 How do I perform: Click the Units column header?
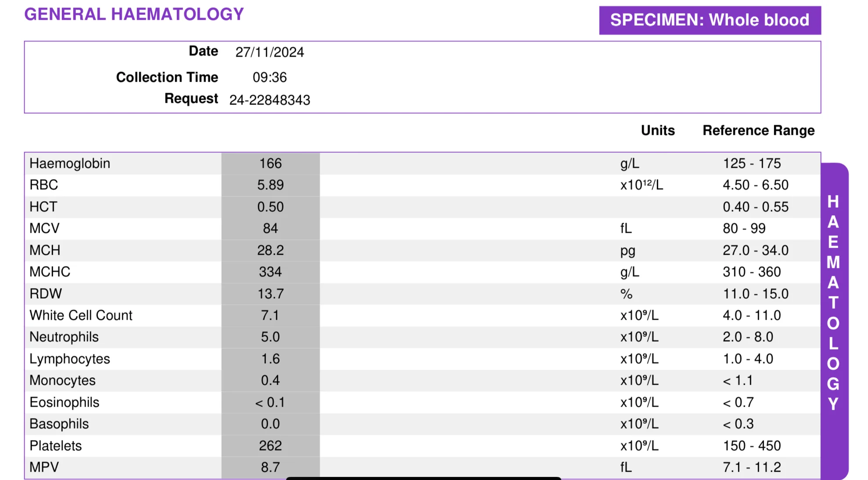pos(658,130)
